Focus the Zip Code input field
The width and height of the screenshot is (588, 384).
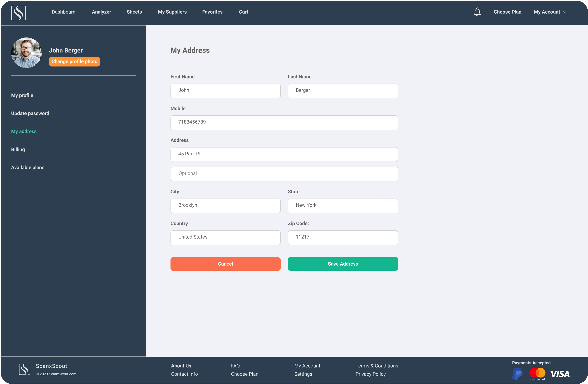(343, 237)
